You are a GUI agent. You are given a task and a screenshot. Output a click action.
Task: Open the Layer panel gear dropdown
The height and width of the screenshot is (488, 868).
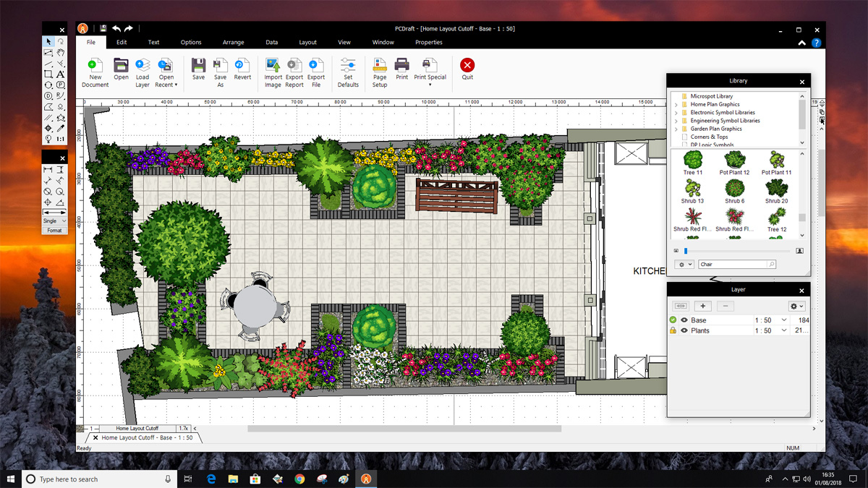[796, 307]
